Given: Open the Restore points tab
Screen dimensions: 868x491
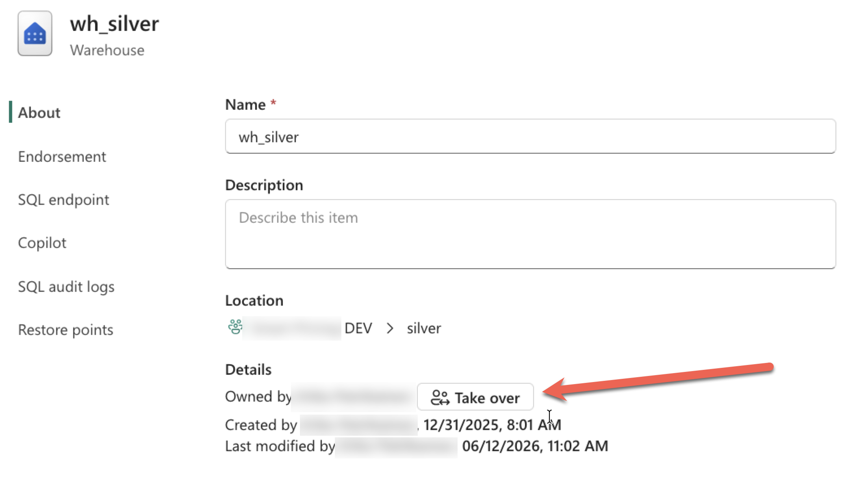Looking at the screenshot, I should point(65,330).
